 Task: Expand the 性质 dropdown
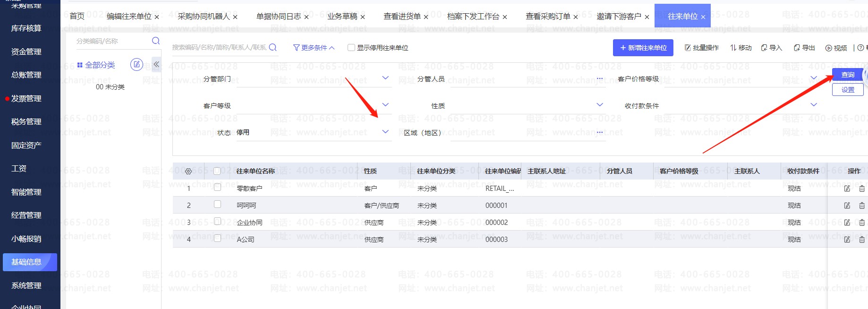click(x=600, y=105)
